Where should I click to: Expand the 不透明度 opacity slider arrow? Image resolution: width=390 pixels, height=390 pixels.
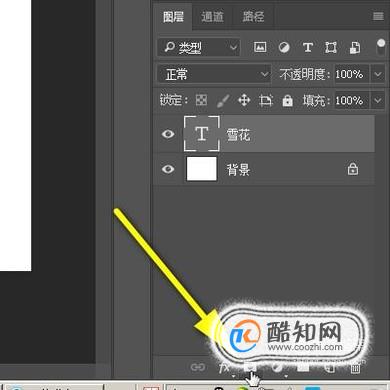378,74
